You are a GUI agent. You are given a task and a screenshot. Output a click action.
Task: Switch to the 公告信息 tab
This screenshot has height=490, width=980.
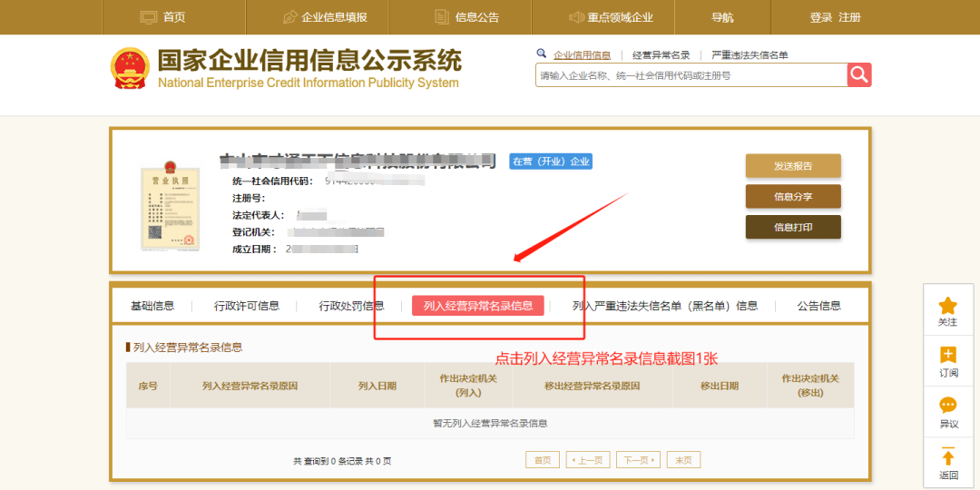click(x=818, y=306)
